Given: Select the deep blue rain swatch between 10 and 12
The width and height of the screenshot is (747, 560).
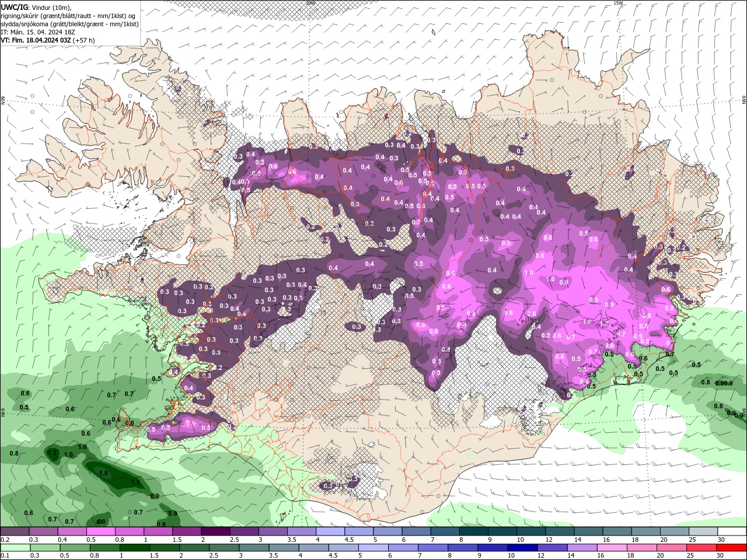Looking at the screenshot, I should pos(522,548).
